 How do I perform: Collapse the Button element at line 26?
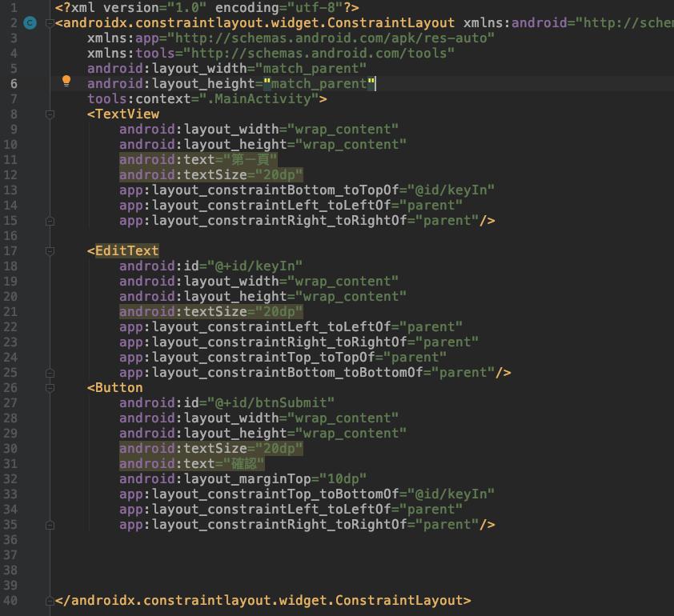50,388
